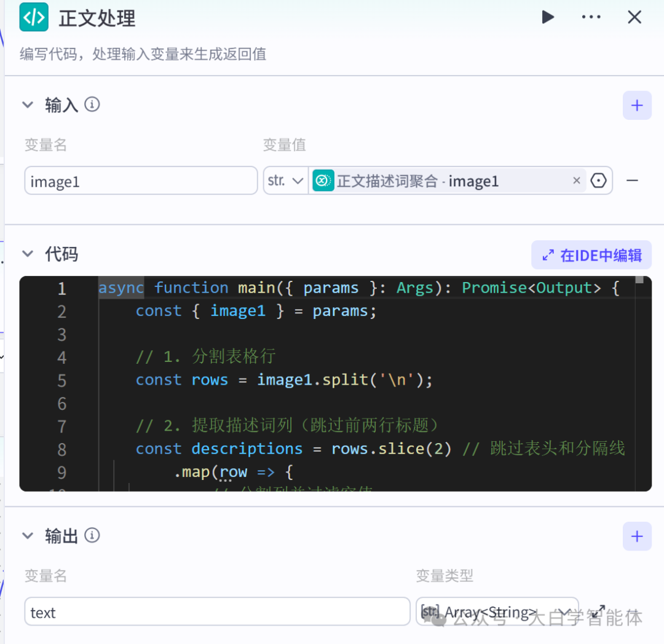Click the code node icon beside 正文处理
This screenshot has height=644, width=664.
34,17
